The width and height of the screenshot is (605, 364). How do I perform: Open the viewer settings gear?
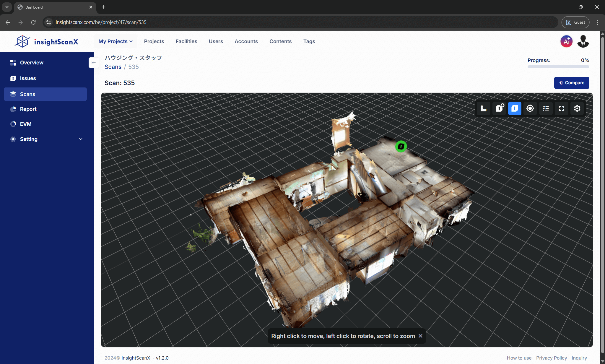coord(577,108)
